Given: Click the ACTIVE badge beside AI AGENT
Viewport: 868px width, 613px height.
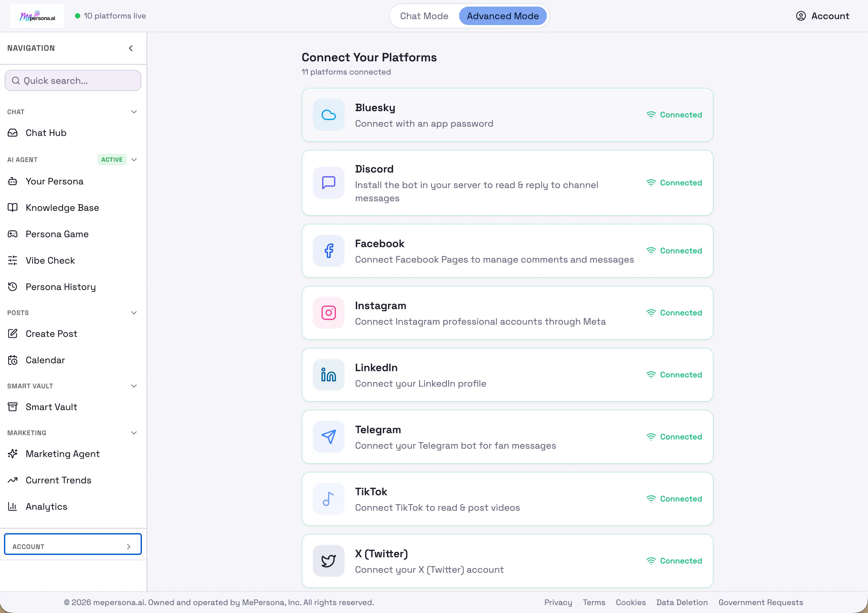Looking at the screenshot, I should coord(112,159).
